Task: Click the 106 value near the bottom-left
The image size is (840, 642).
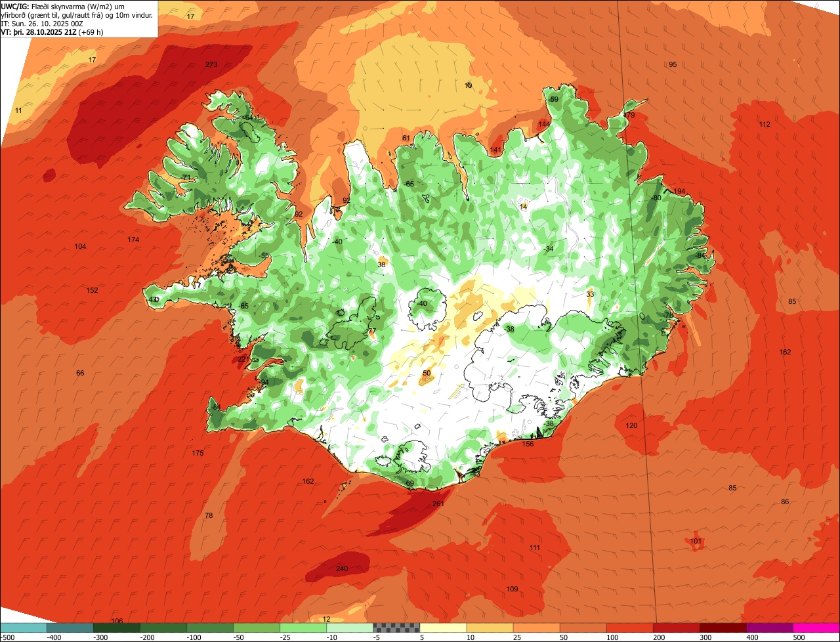Action: tap(117, 620)
